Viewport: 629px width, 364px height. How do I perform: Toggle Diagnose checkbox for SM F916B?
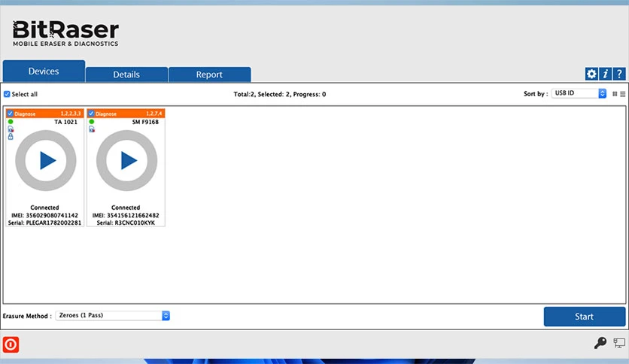pyautogui.click(x=91, y=114)
